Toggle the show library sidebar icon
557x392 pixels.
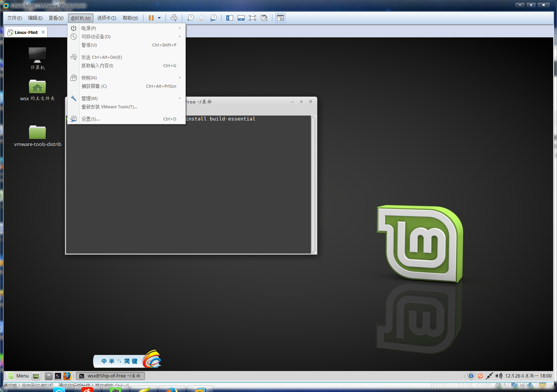pos(230,18)
